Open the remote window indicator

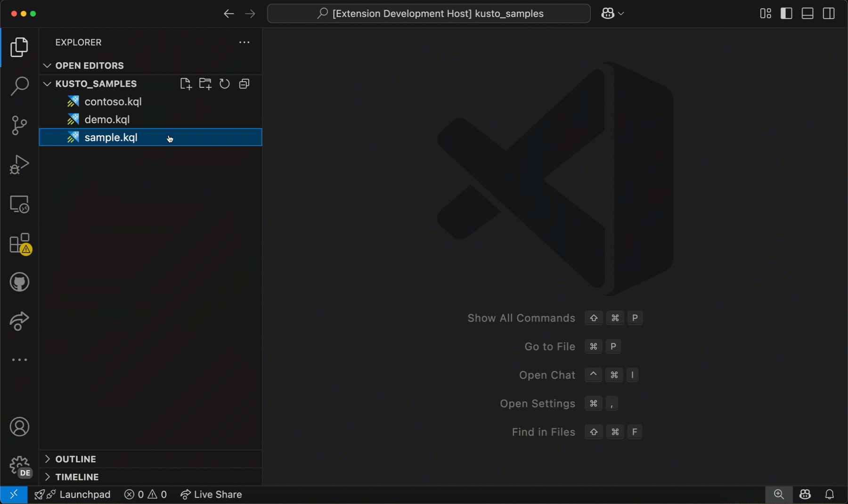click(x=14, y=495)
